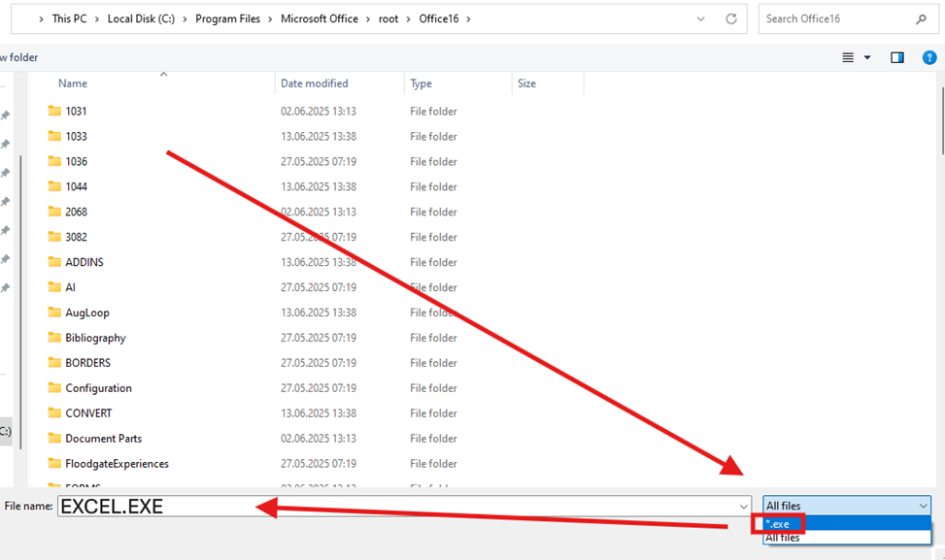Click This PC in the address bar
This screenshot has width=945, height=560.
coord(69,17)
